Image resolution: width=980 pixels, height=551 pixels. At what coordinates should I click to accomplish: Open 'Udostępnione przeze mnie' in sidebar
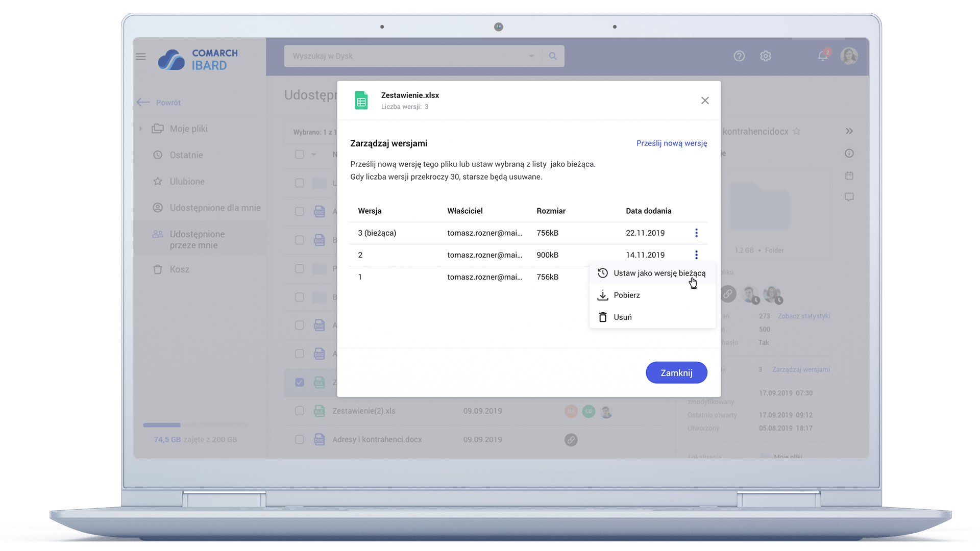[200, 240]
